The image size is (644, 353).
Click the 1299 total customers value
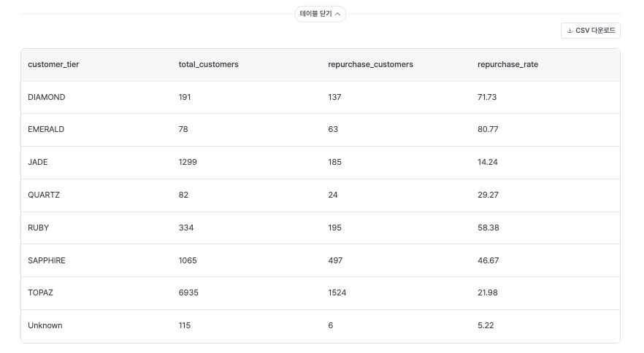[x=188, y=163]
